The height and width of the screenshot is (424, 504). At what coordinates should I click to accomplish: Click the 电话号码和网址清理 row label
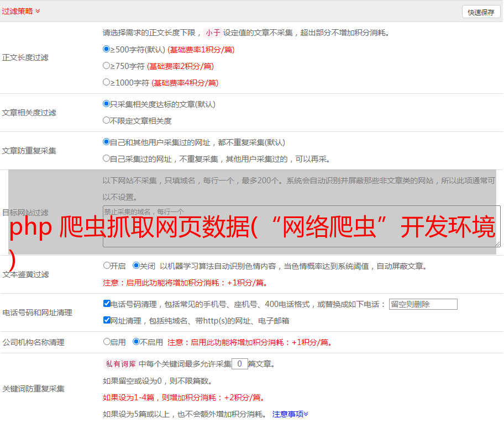tap(37, 312)
